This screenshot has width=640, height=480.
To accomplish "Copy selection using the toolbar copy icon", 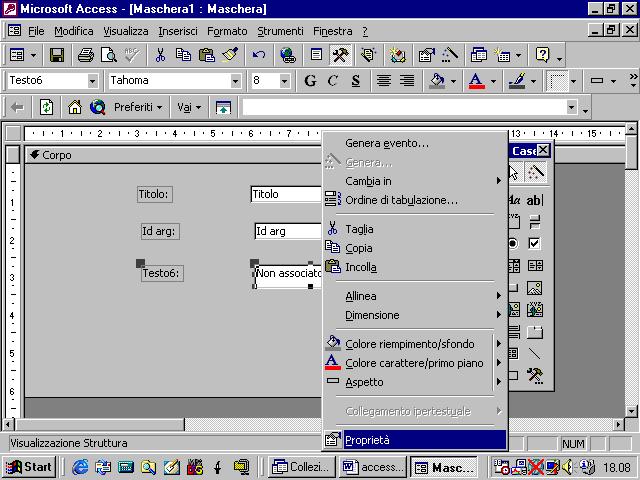I will pos(183,55).
